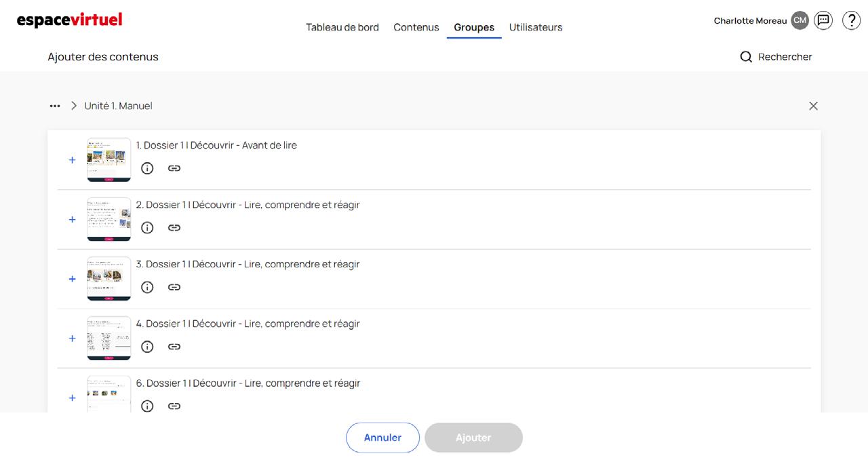Open thumbnail of item 3 Dossier 1
This screenshot has width=868, height=460.
click(108, 279)
